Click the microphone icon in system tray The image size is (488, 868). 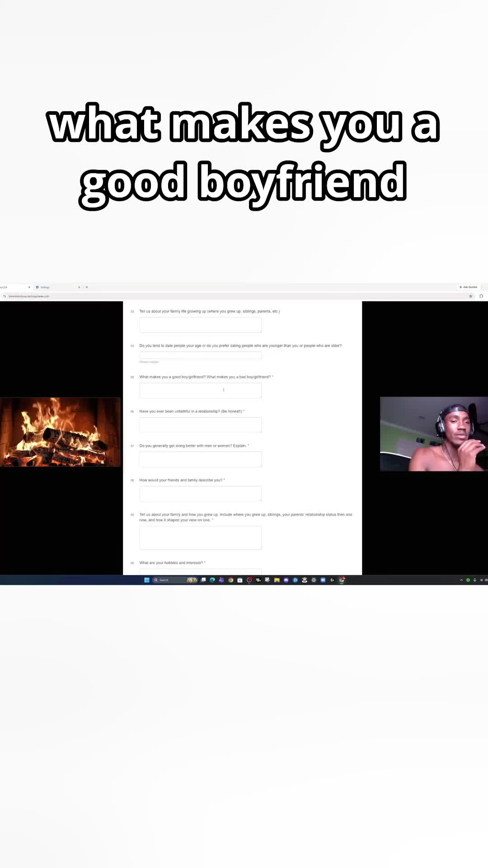[x=475, y=580]
